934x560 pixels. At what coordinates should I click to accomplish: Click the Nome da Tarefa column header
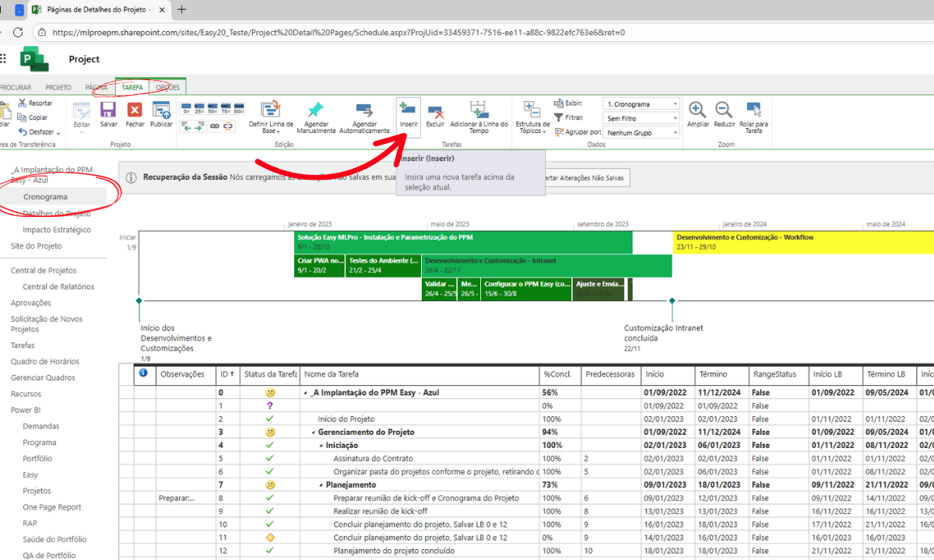pos(421,374)
